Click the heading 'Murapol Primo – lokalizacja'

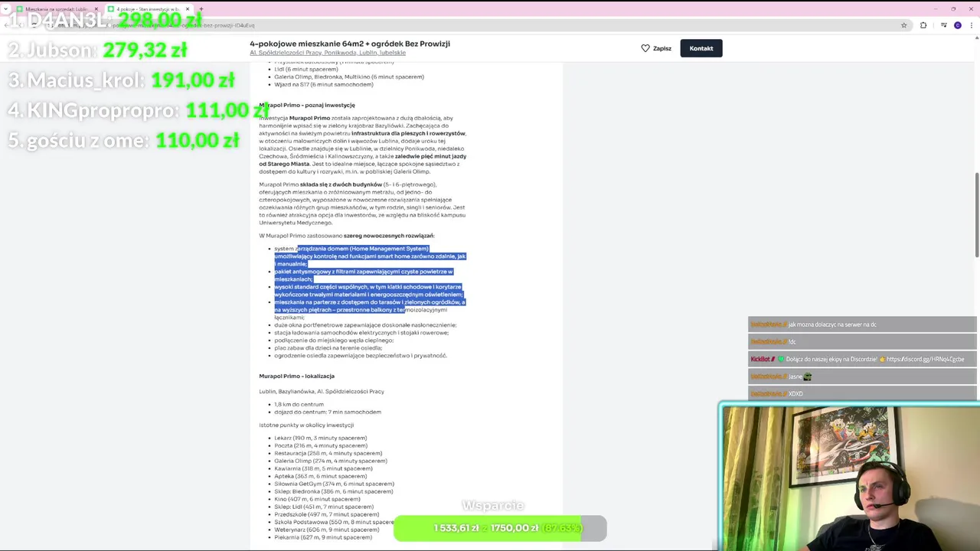pos(296,376)
